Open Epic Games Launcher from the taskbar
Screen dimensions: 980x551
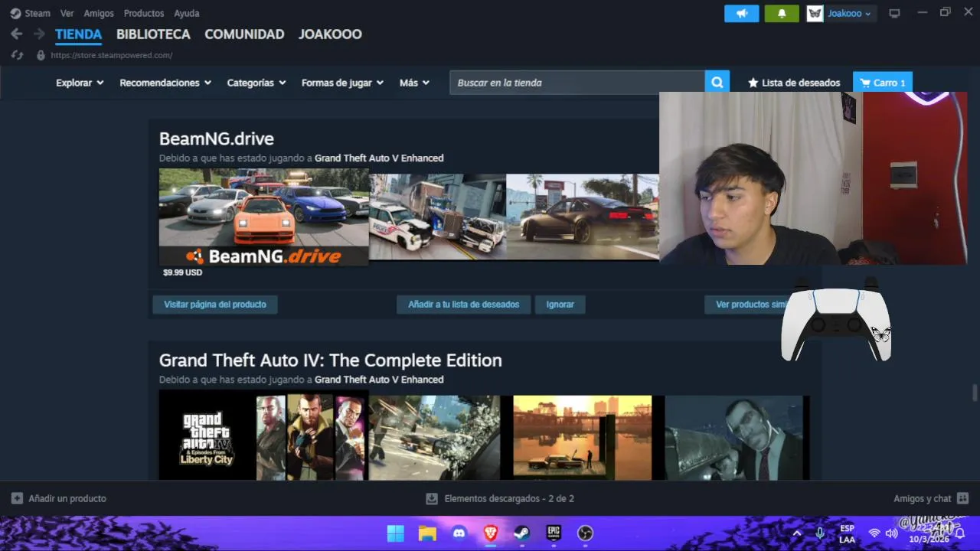(554, 533)
